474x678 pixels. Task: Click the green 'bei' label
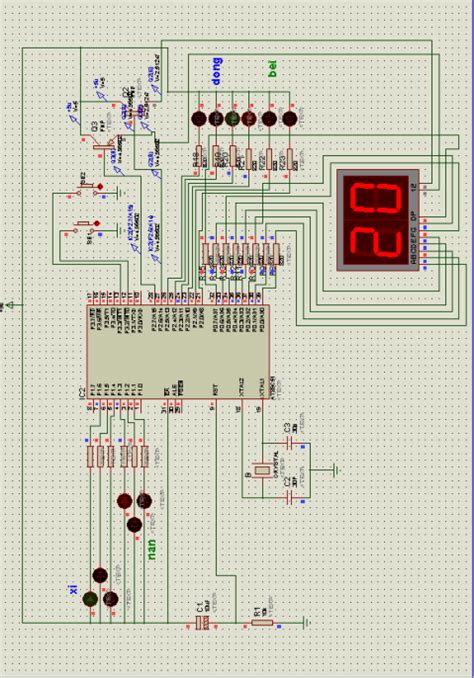(x=272, y=69)
